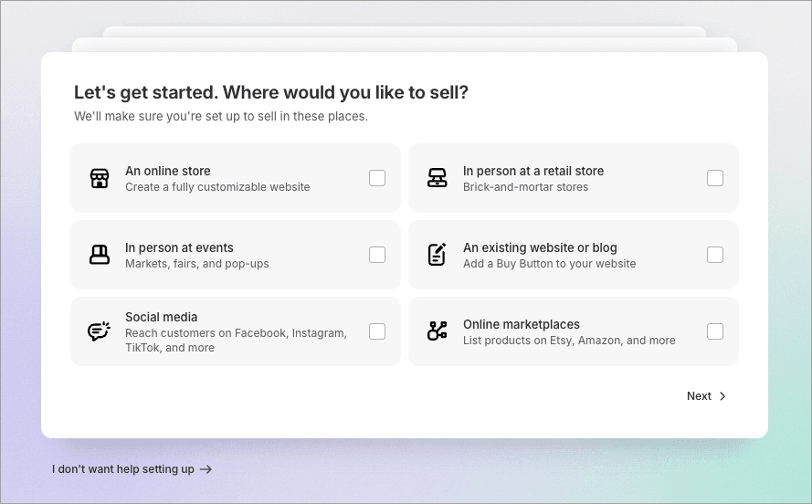
Task: Select the An online store title text
Action: coord(168,171)
